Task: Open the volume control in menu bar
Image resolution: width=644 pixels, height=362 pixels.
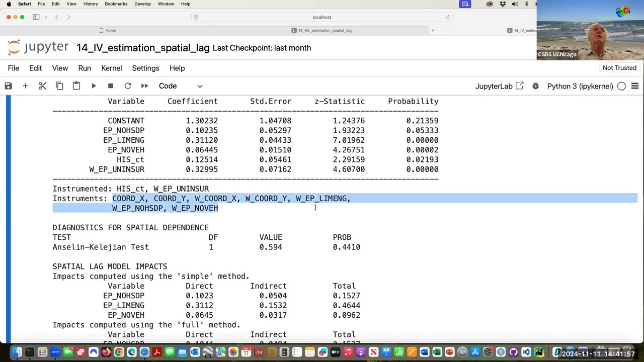Action: (x=515, y=4)
